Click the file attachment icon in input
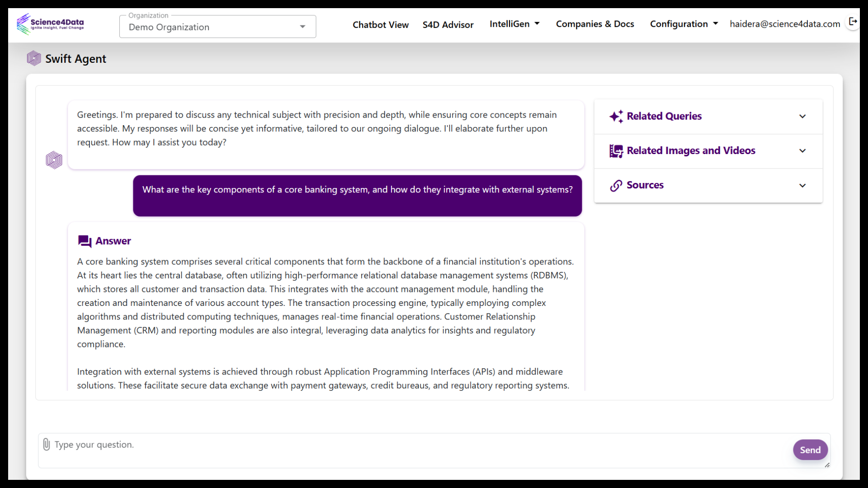868x488 pixels. point(47,444)
